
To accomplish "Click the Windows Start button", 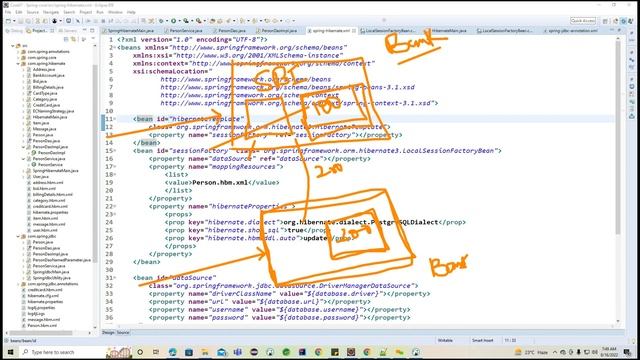I will (10, 352).
